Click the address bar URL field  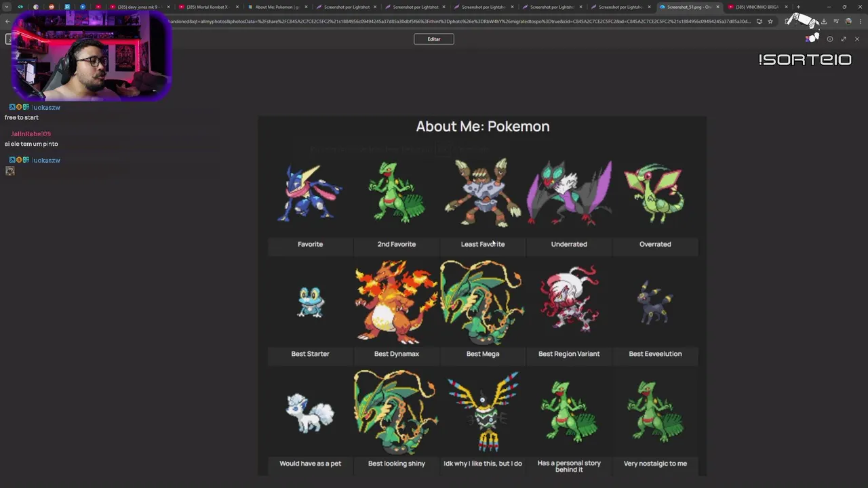point(460,21)
